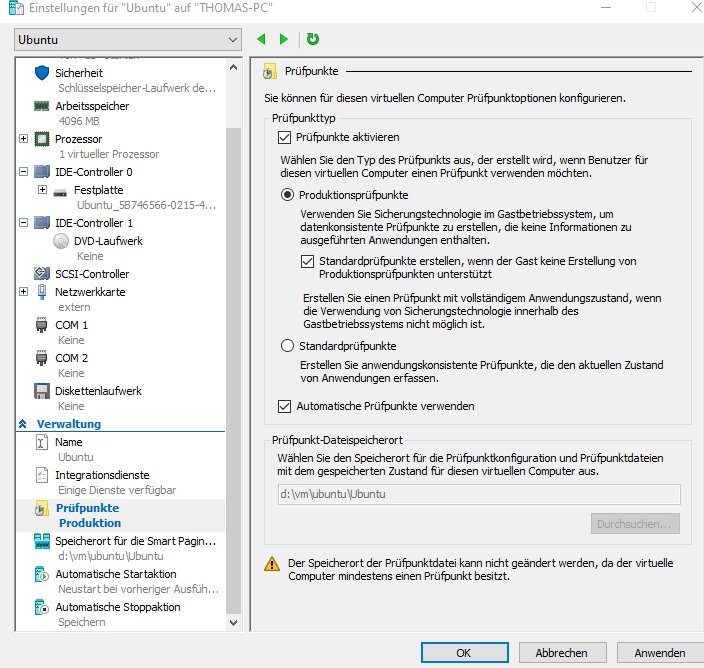Open the Ubuntu virtual machine dropdown
The width and height of the screenshot is (704, 668).
pos(127,40)
